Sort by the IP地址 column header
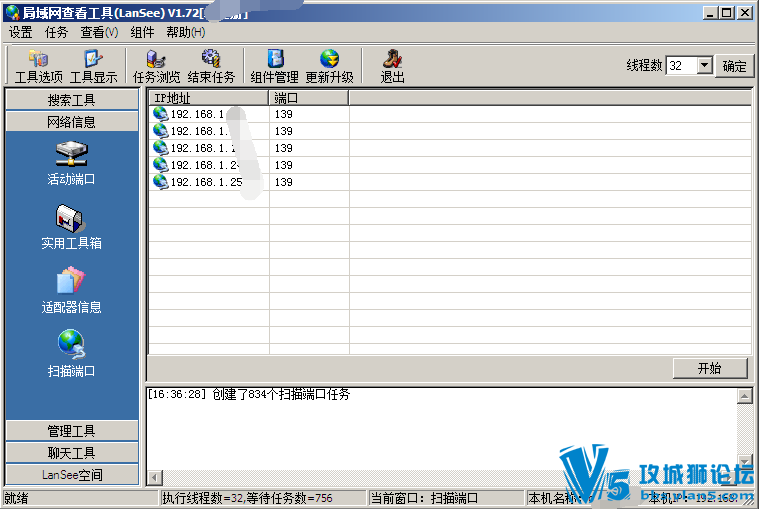The image size is (759, 509). pos(209,98)
